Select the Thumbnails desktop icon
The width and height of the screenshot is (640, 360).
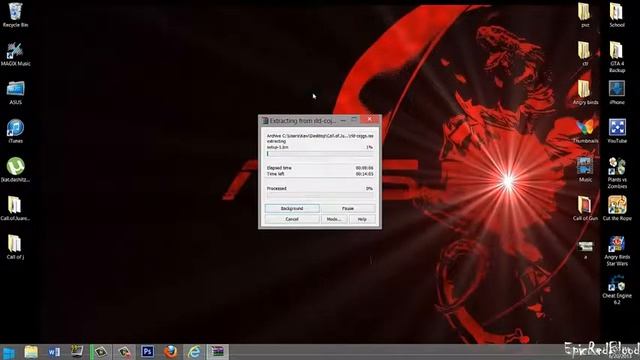point(585,131)
